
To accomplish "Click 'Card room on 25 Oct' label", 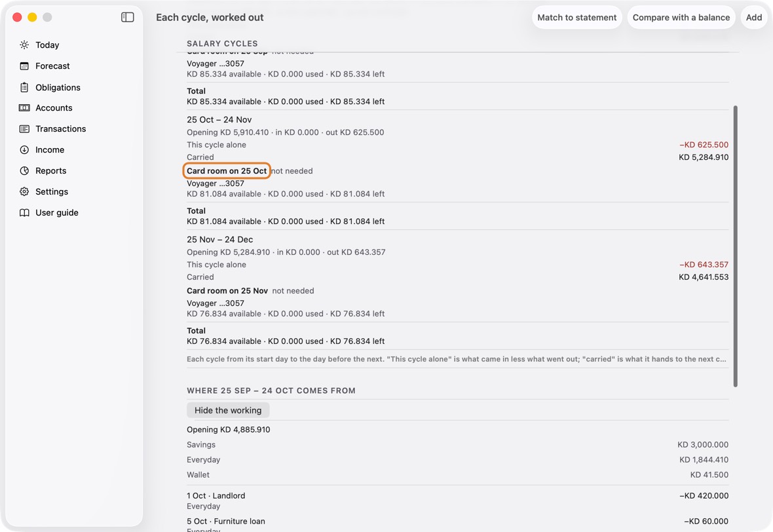I will click(x=227, y=171).
